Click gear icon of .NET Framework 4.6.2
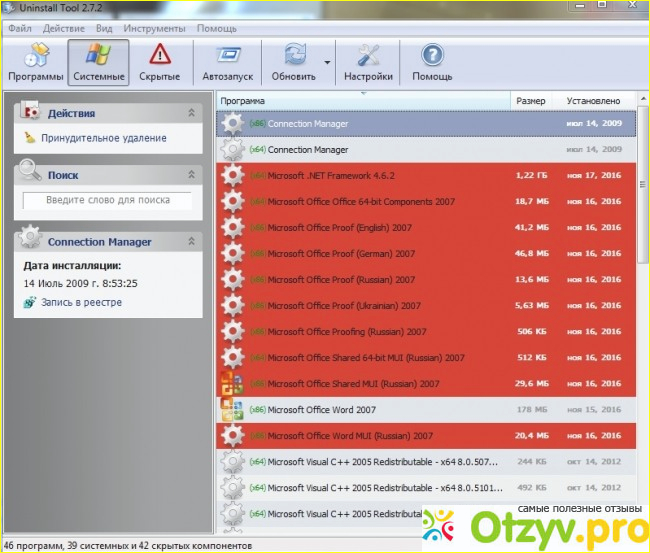Image resolution: width=650 pixels, height=553 pixels. click(233, 175)
